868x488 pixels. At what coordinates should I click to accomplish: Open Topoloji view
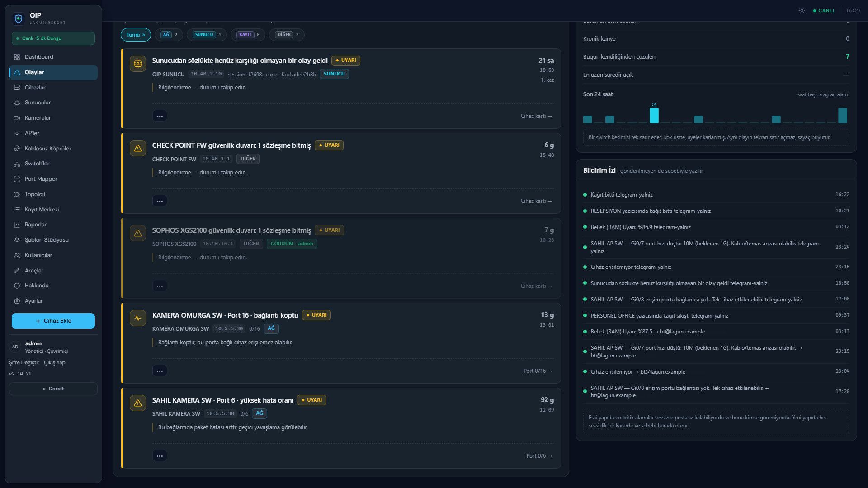click(53, 194)
